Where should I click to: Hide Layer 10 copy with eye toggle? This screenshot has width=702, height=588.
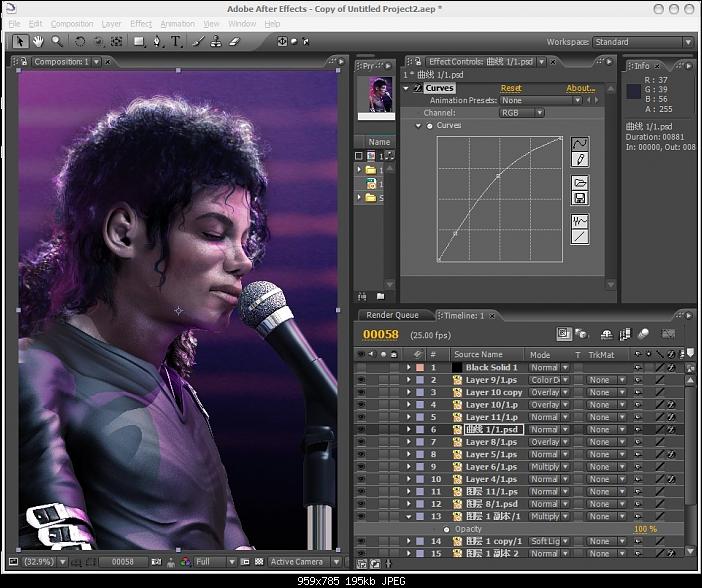pyautogui.click(x=361, y=392)
